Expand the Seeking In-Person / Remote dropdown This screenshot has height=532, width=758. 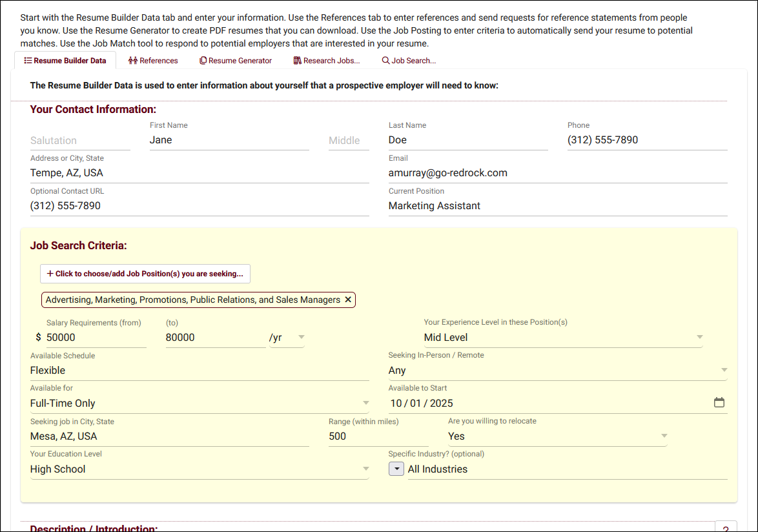tap(557, 371)
